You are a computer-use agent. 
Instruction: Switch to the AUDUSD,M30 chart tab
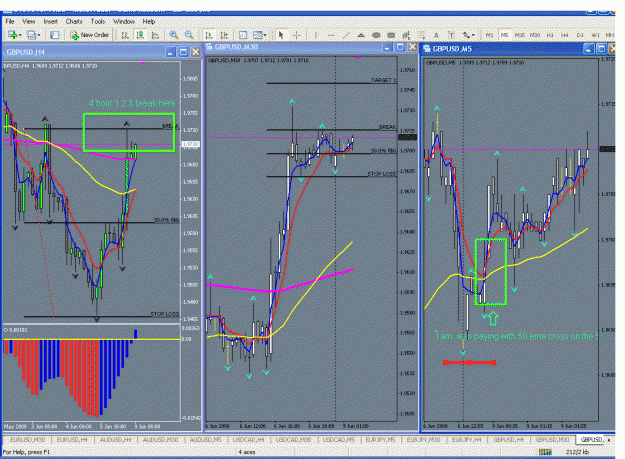[x=160, y=439]
